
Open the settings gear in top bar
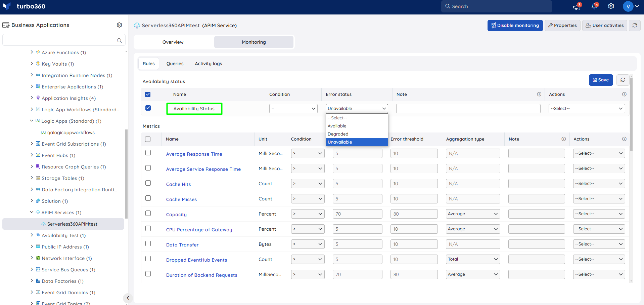tap(611, 6)
